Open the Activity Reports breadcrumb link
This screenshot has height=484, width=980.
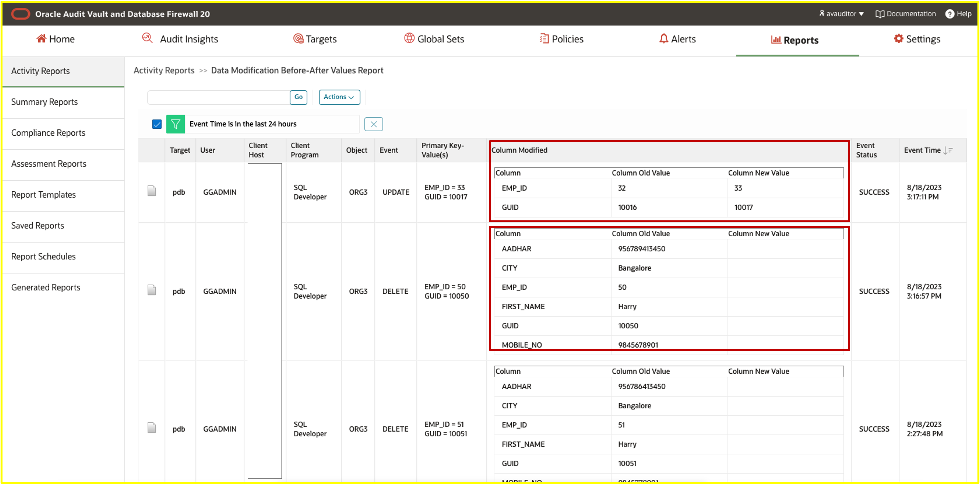164,70
